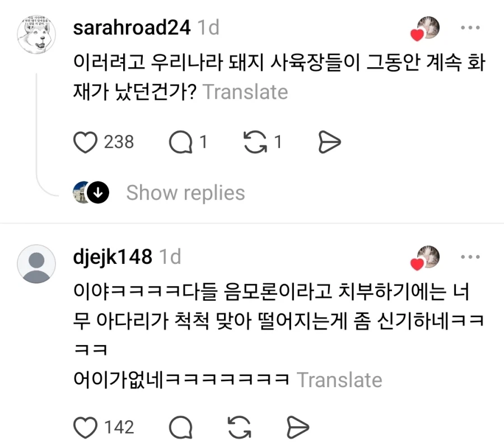This screenshot has width=504, height=446.
Task: Share sarahroad24's comment via the paper plane icon
Action: [329, 142]
